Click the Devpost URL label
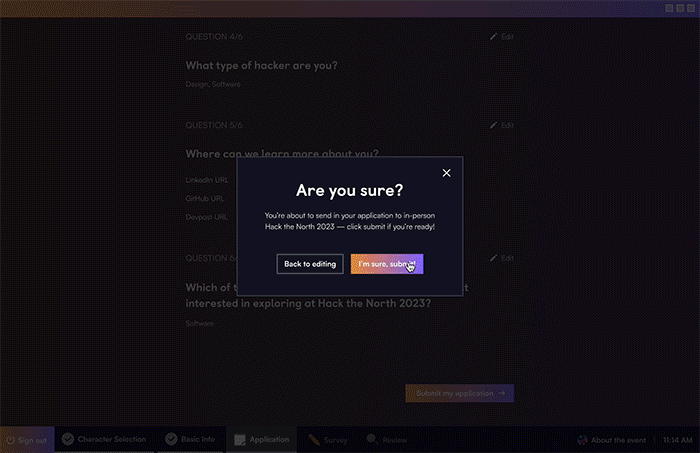 tap(206, 217)
